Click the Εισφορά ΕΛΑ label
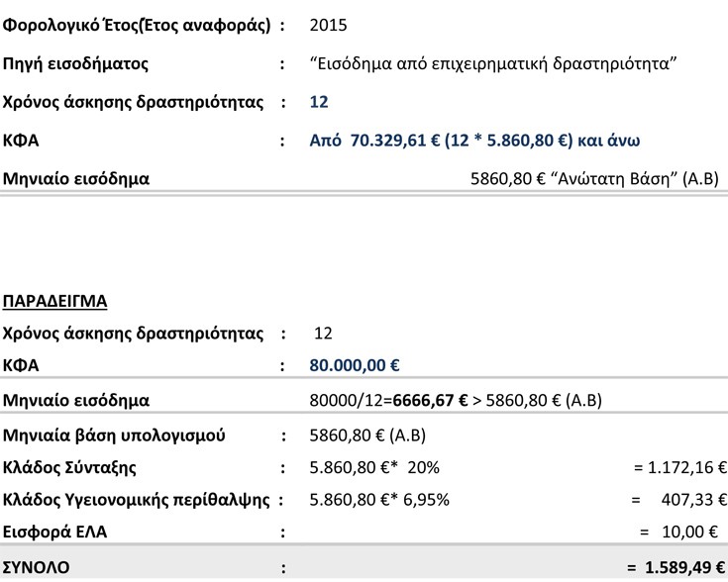728x582 pixels. click(x=54, y=532)
